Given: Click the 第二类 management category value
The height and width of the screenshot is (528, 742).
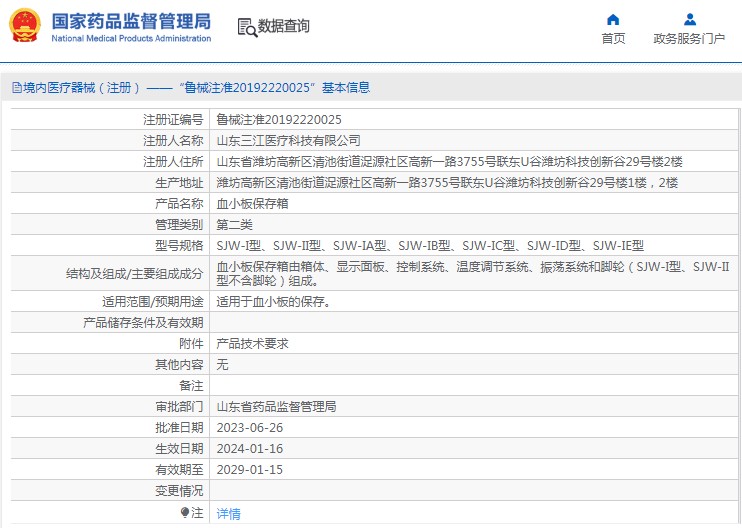Looking at the screenshot, I should pos(234,225).
